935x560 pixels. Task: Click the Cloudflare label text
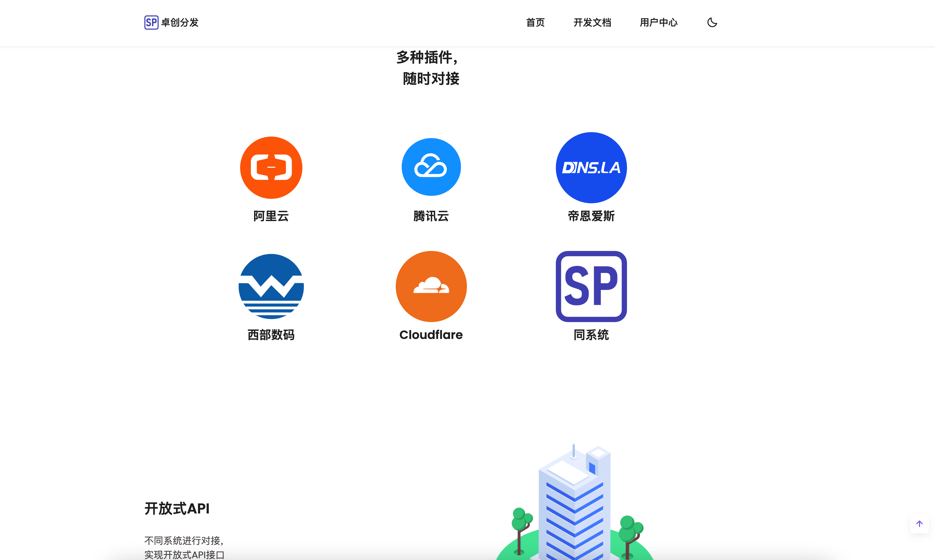click(x=431, y=335)
